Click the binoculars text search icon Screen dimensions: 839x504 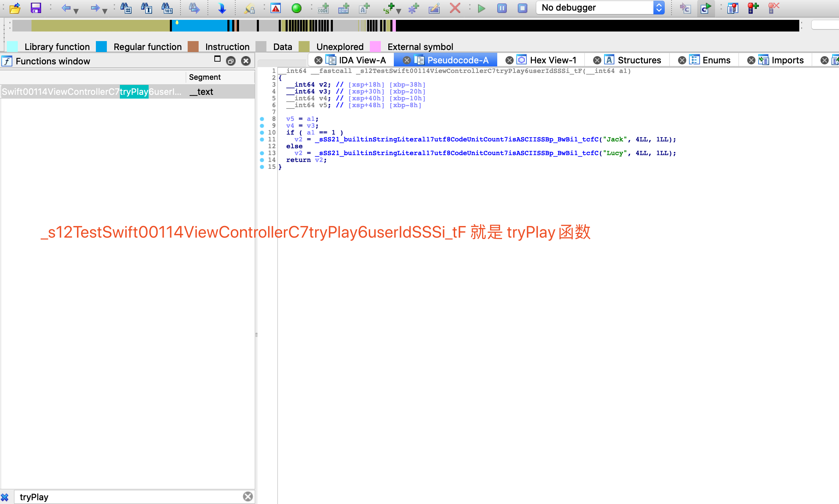(147, 8)
